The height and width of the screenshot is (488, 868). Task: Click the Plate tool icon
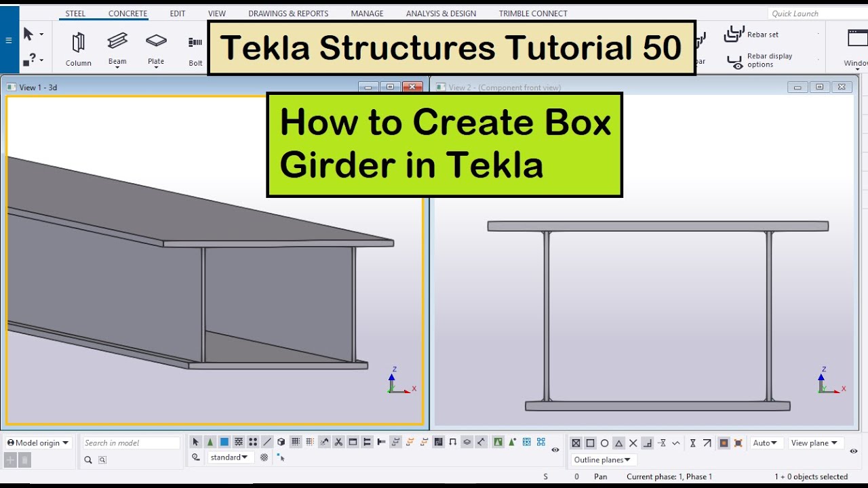[x=156, y=41]
